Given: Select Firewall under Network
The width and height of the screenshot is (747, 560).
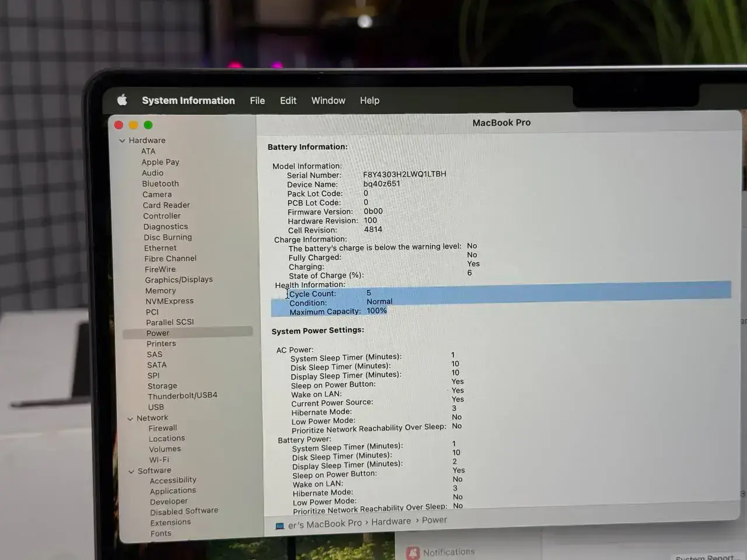Looking at the screenshot, I should coord(163,428).
